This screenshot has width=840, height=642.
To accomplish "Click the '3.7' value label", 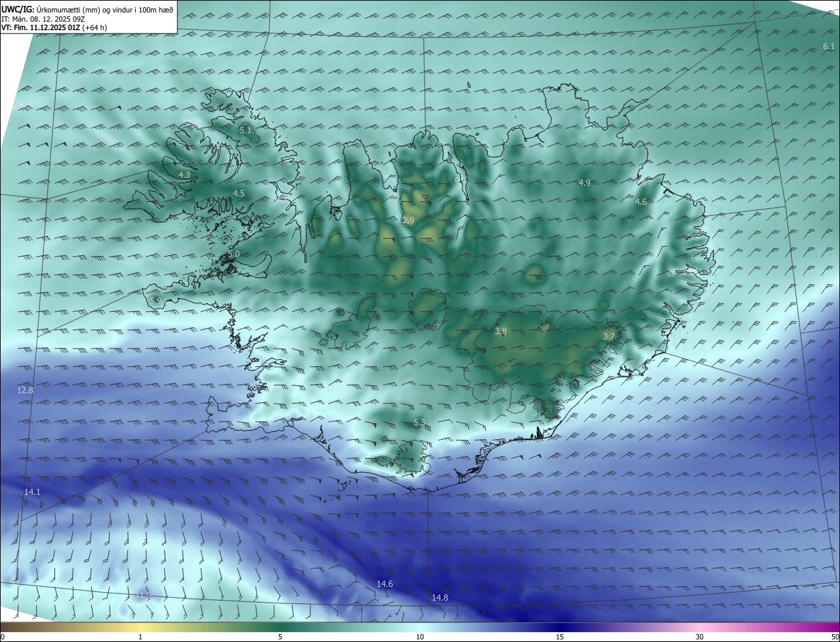I will click(x=609, y=336).
